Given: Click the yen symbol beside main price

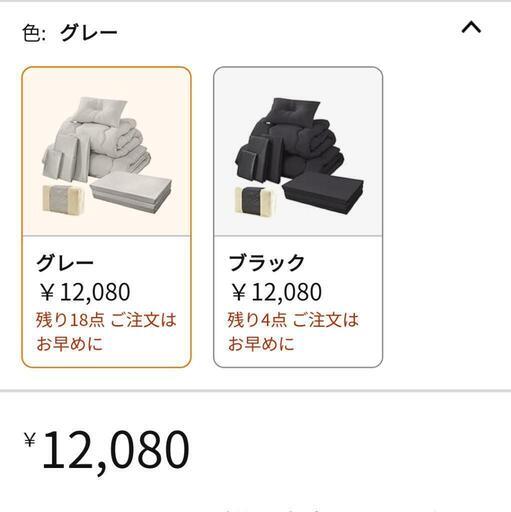Looking at the screenshot, I should point(30,439).
